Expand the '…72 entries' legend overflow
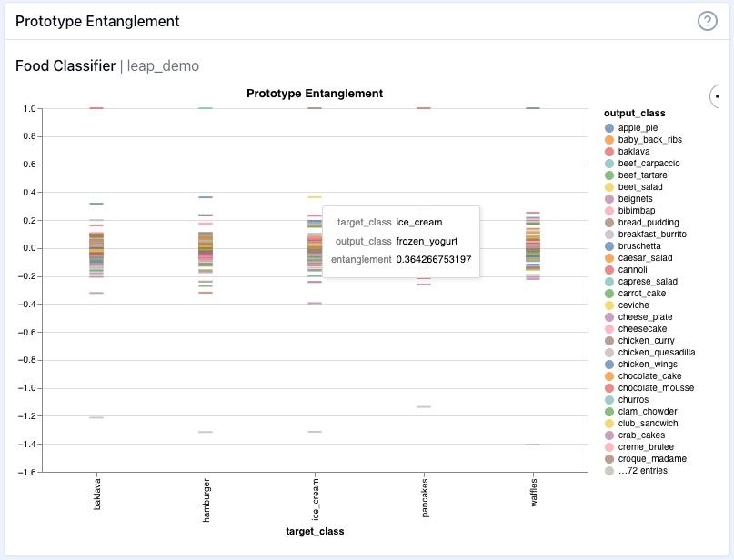 (x=642, y=471)
